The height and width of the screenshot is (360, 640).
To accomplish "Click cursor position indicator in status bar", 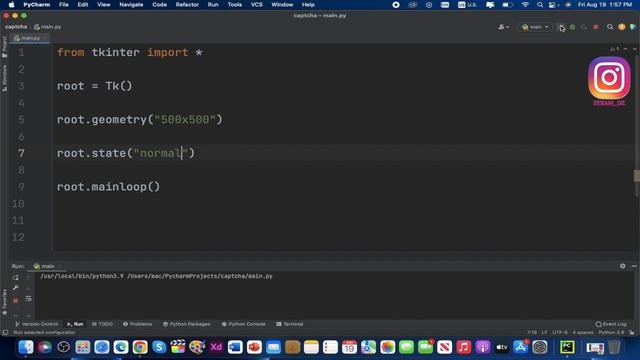I will [x=532, y=333].
